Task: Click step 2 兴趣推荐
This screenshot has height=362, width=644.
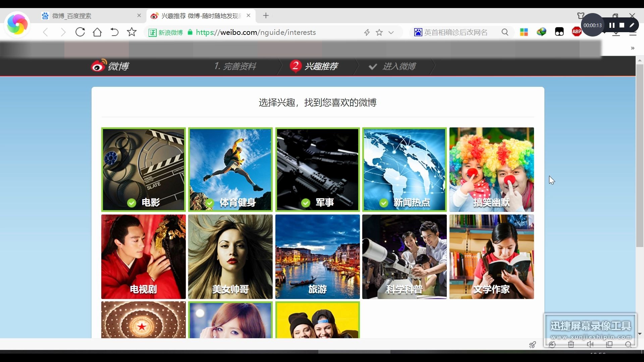Action: pyautogui.click(x=314, y=66)
